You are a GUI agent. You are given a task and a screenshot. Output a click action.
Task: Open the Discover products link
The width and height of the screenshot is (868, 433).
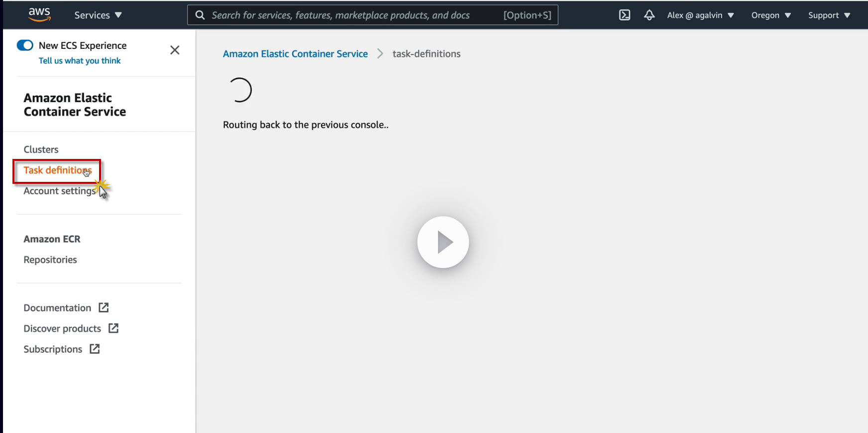(62, 328)
